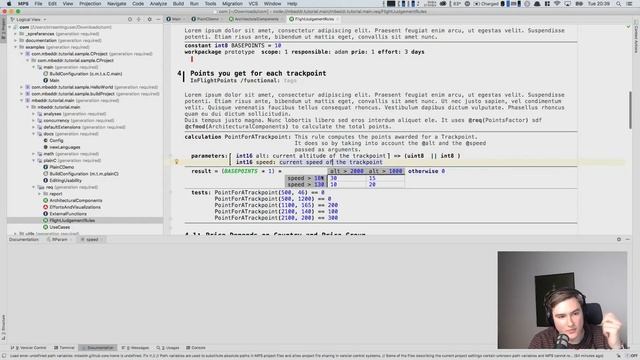This screenshot has width=640, height=360.
Task: Expand the _spreferences folder
Action: (x=16, y=34)
